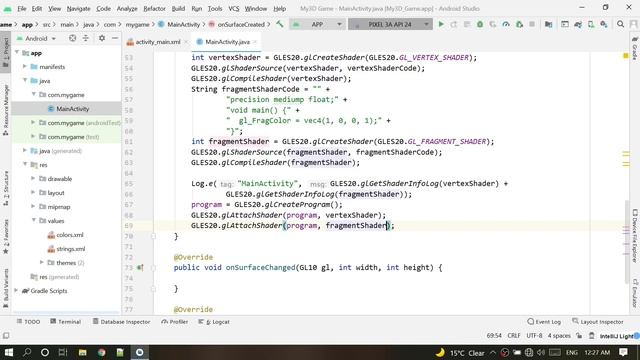This screenshot has height=360, width=640.
Task: Open the AVD Manager device icon
Action: 591,24
